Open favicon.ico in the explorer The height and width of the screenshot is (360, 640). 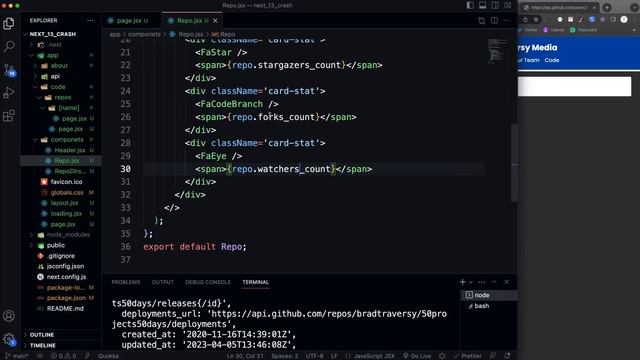pos(60,182)
